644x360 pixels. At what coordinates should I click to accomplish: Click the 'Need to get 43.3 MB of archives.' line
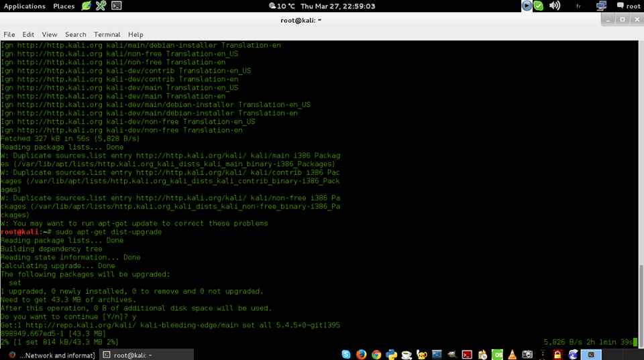click(x=68, y=300)
